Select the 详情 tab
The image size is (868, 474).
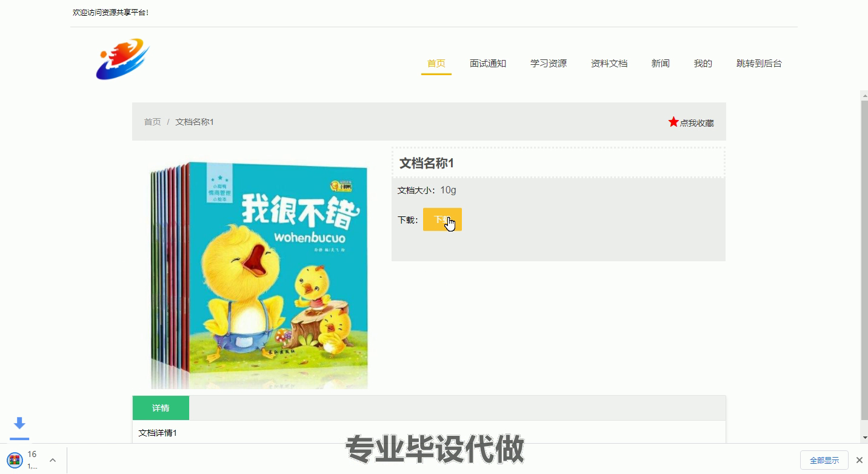click(161, 408)
